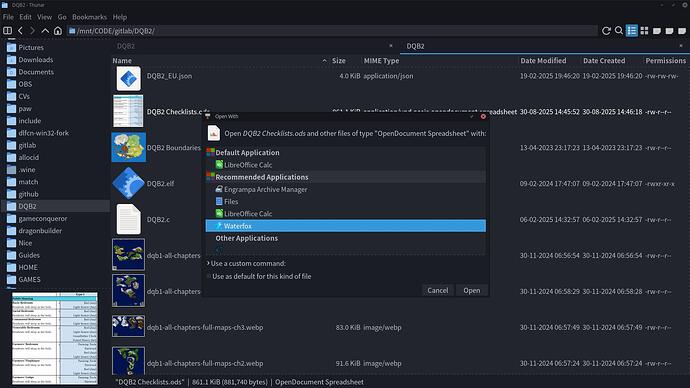
Task: Switch to details list view
Action: (631, 30)
